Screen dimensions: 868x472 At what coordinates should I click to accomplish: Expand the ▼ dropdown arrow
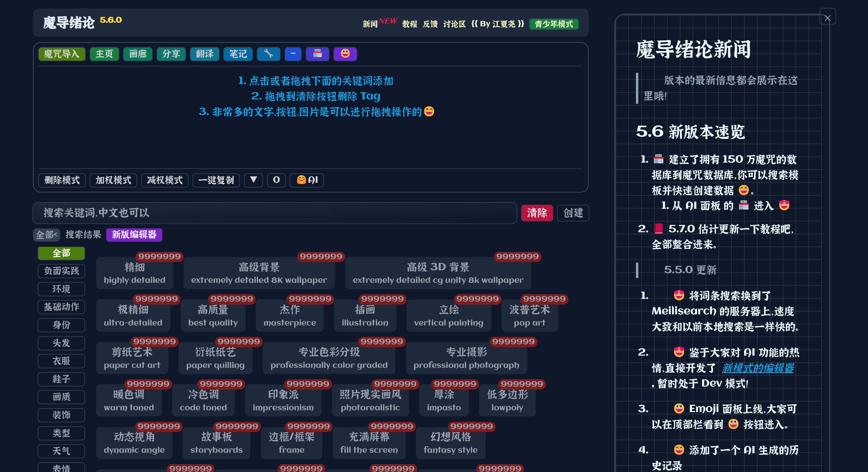coord(253,180)
